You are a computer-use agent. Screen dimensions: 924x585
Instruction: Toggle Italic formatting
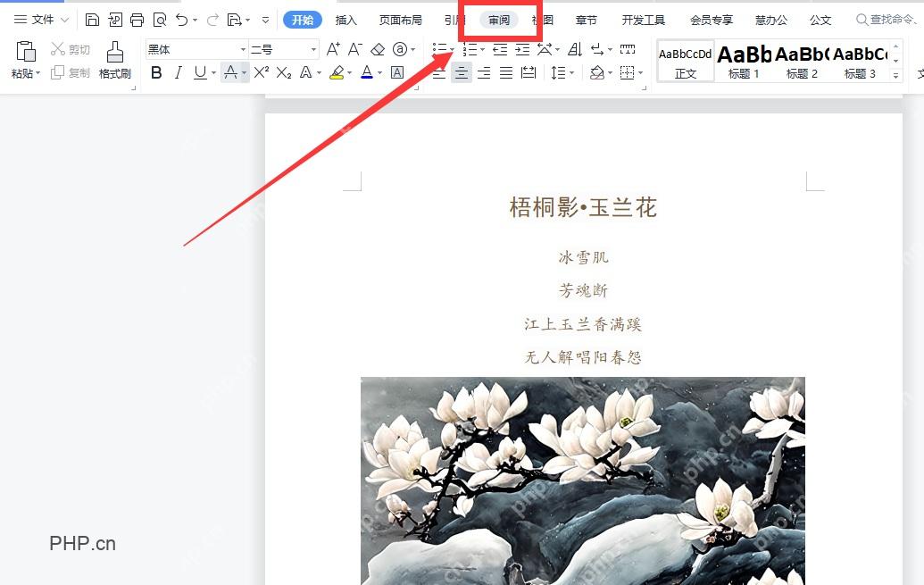pyautogui.click(x=178, y=72)
